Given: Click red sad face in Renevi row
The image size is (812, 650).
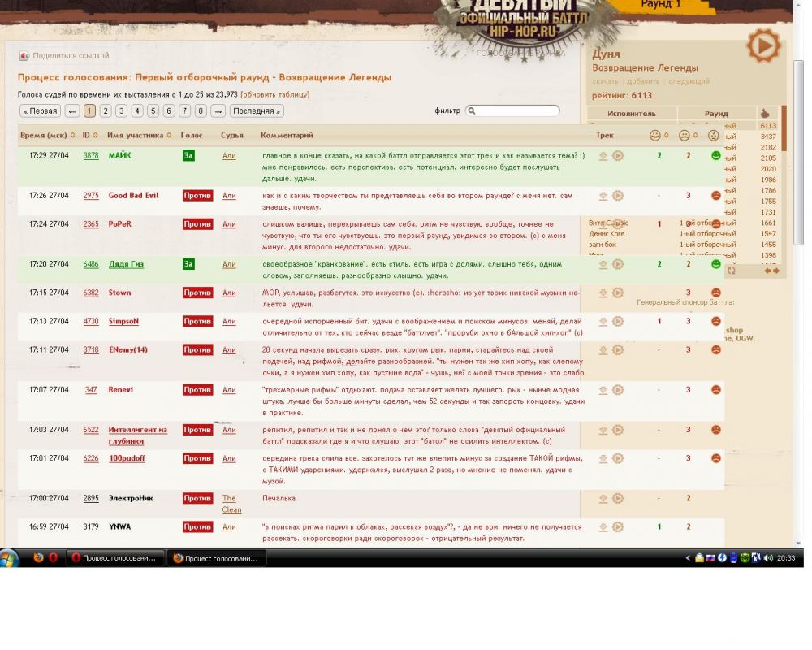Looking at the screenshot, I should pyautogui.click(x=715, y=389).
